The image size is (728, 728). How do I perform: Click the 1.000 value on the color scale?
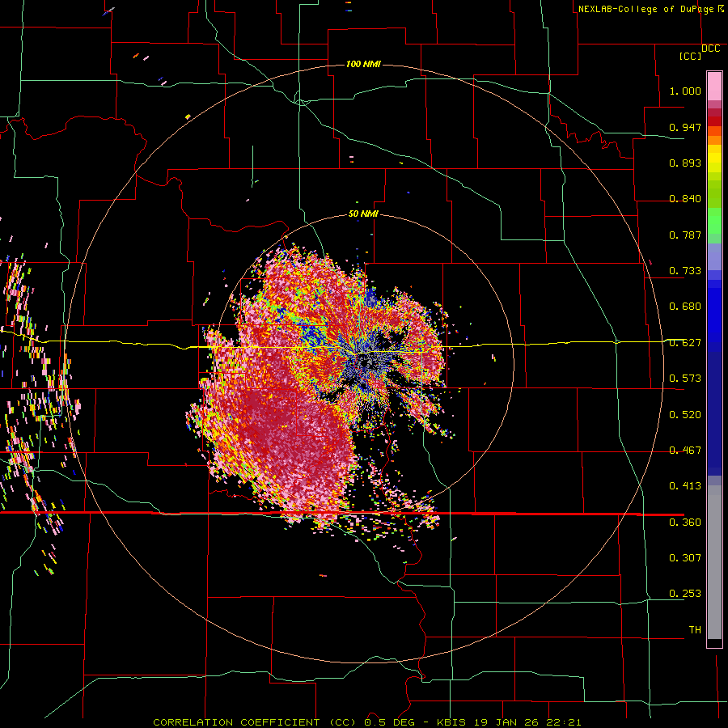[685, 91]
